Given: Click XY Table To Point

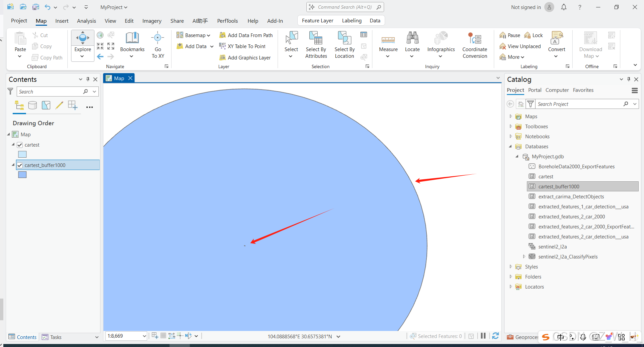Looking at the screenshot, I should pos(242,46).
